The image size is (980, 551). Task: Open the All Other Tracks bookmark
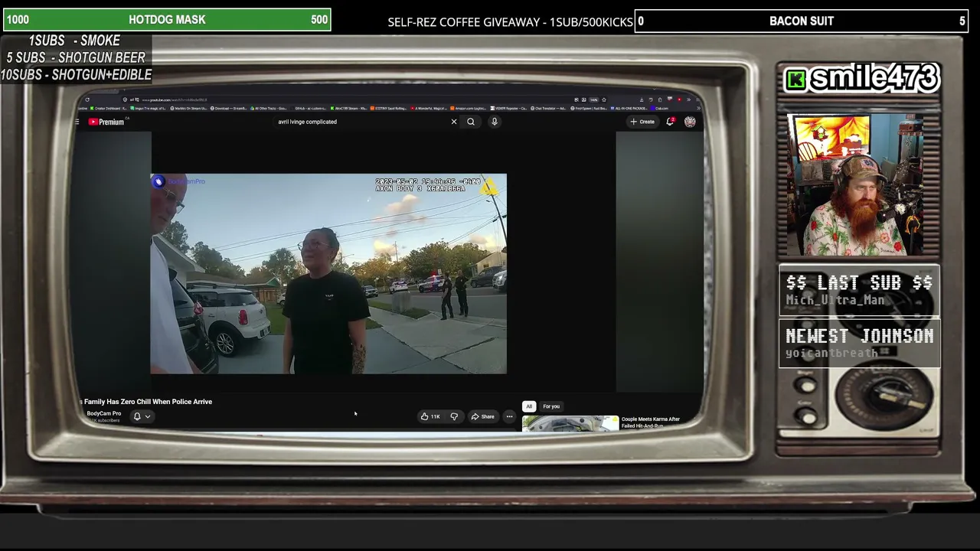[269, 109]
